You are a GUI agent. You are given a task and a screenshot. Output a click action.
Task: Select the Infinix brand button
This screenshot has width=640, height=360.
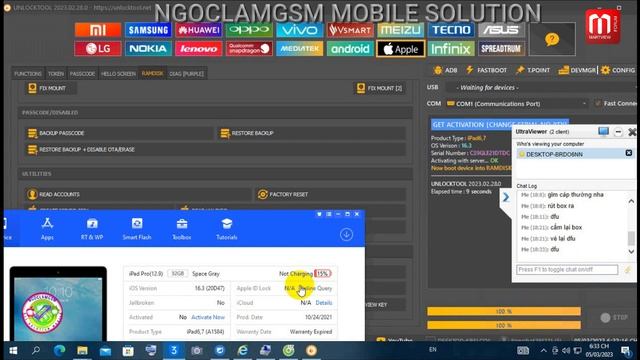(x=451, y=49)
